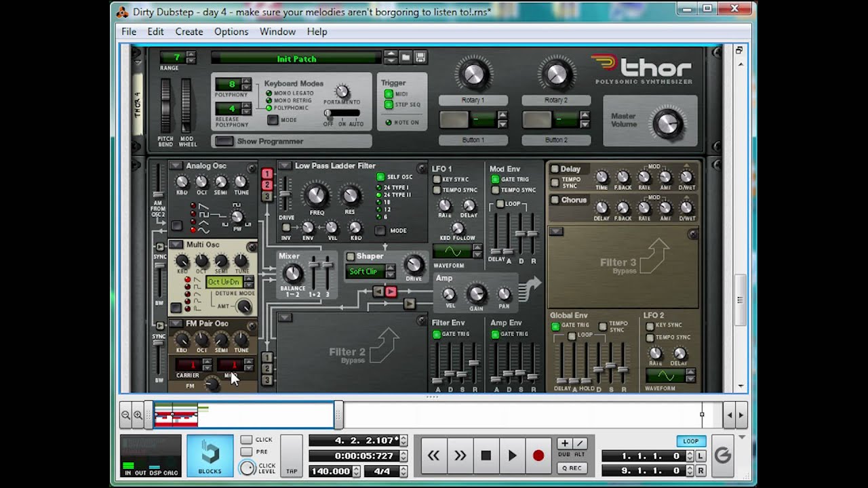Open the Filter 2 slot dropdown
Image resolution: width=868 pixels, height=488 pixels.
click(285, 317)
